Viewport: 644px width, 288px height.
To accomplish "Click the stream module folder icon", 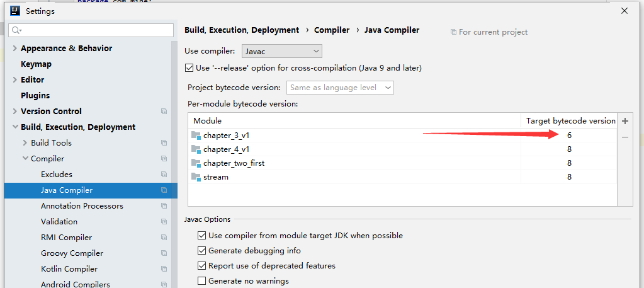I will point(196,177).
